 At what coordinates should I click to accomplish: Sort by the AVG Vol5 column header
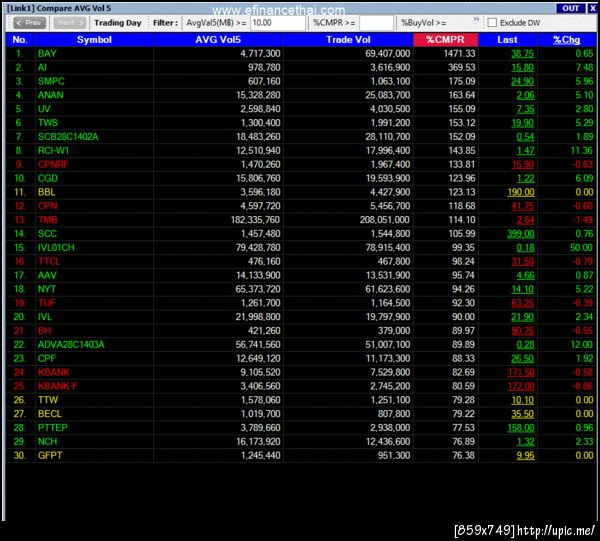(218, 40)
